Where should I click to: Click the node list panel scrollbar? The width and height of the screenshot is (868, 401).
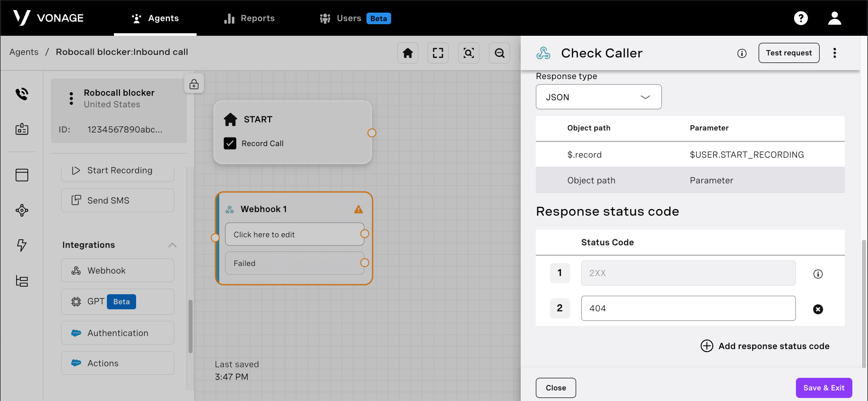[x=190, y=326]
